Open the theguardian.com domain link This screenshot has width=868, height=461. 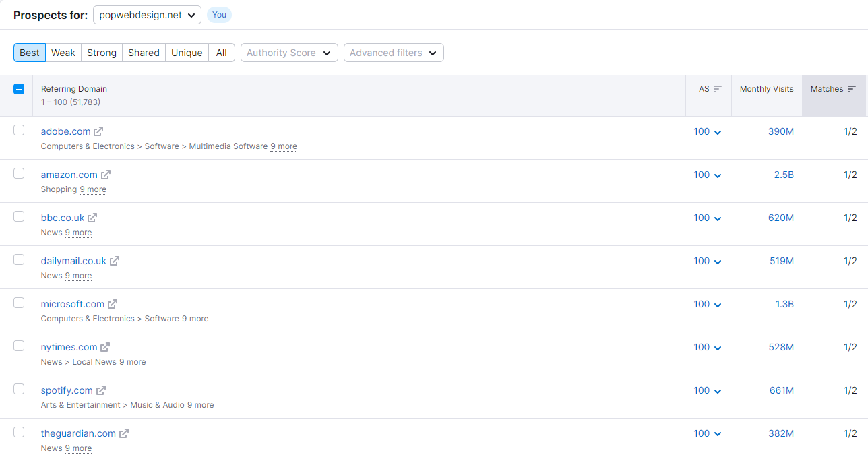[x=78, y=433]
